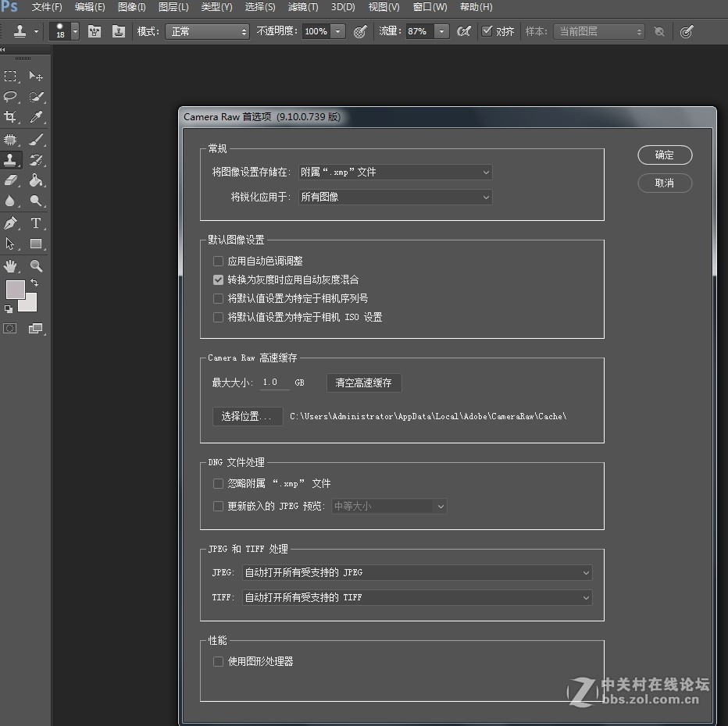Screen dimensions: 728x726
Task: Toggle Quick Mask mode
Action: tap(9, 329)
